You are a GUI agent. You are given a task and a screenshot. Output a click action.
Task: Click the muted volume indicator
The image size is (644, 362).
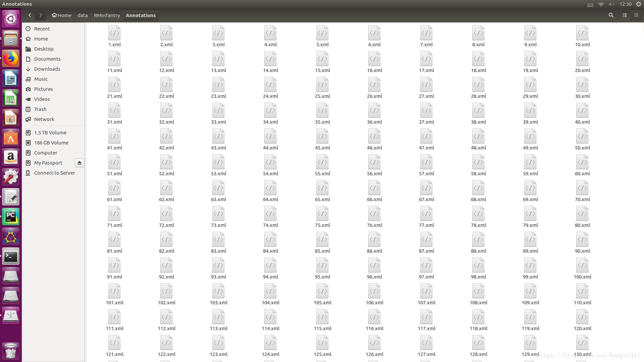point(611,4)
